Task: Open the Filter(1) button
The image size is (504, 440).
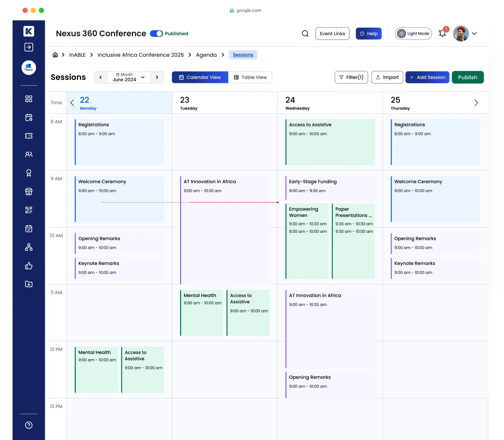Action: 351,77
